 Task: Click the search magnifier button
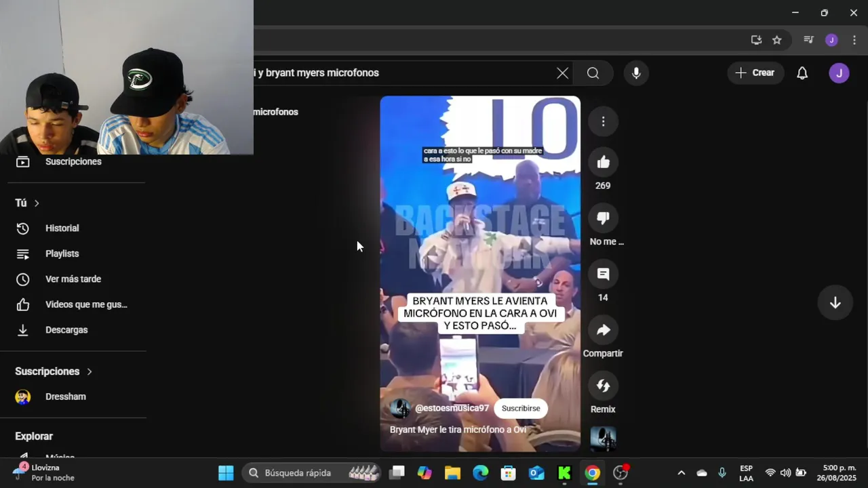tap(593, 73)
